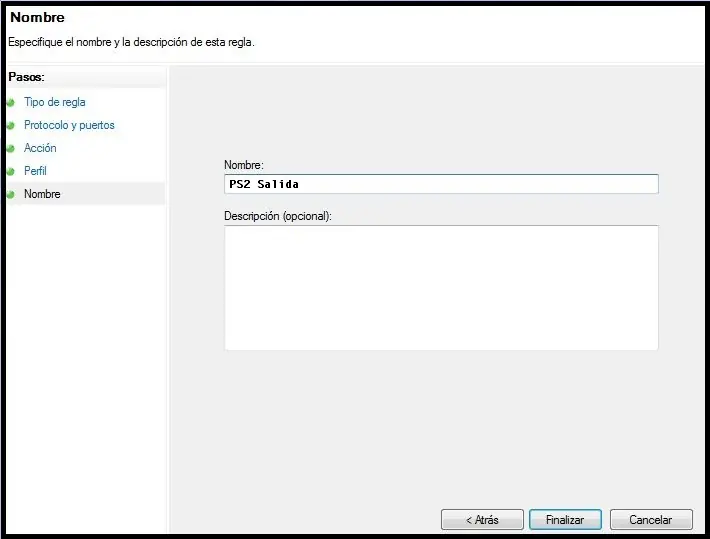The height and width of the screenshot is (539, 710).
Task: Focus the Descripción (opcional) text area
Action: (x=441, y=288)
